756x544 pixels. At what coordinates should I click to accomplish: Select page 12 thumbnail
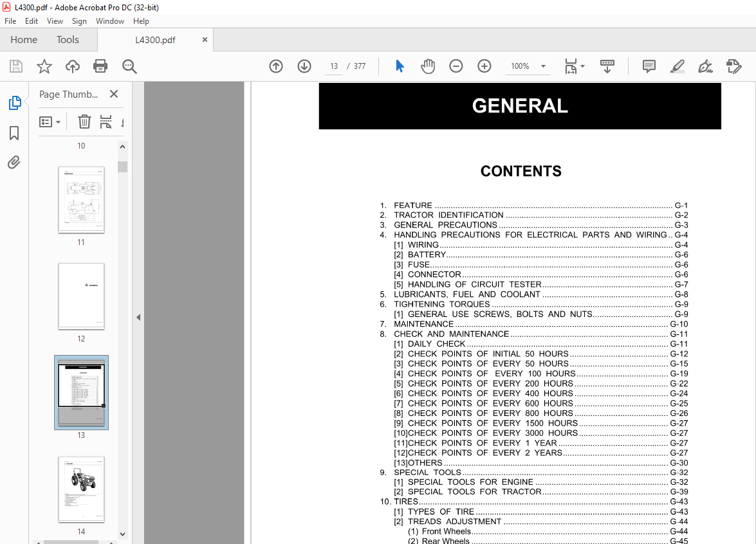(81, 296)
